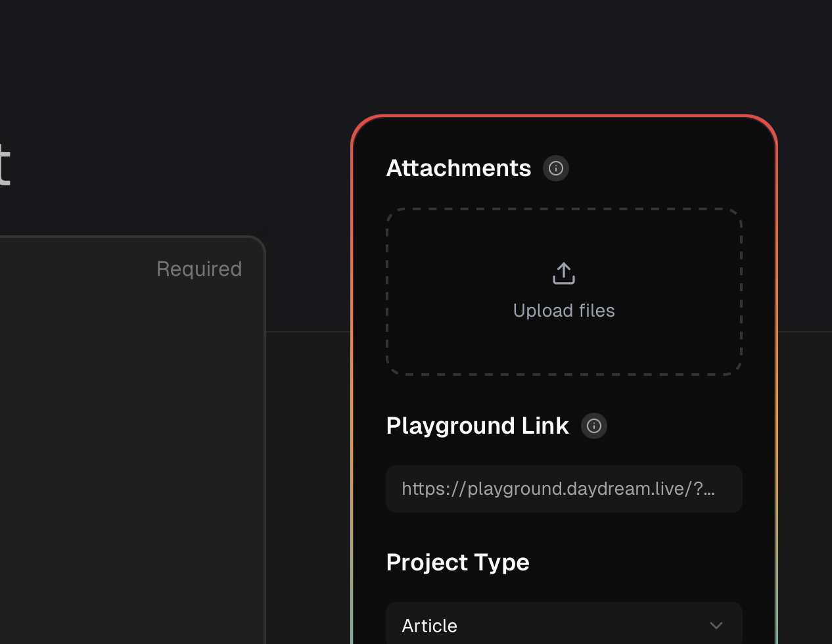
Task: Click the Project Type section heading
Action: [457, 563]
